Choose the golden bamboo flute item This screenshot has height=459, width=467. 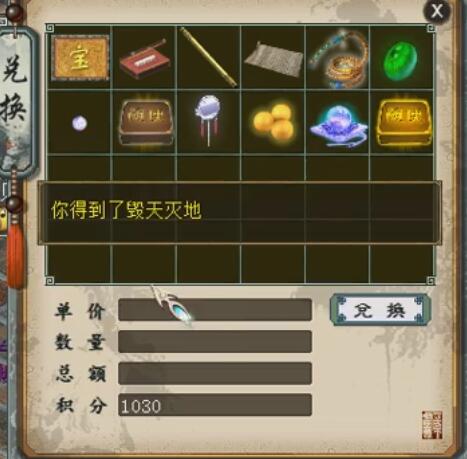pyautogui.click(x=209, y=57)
